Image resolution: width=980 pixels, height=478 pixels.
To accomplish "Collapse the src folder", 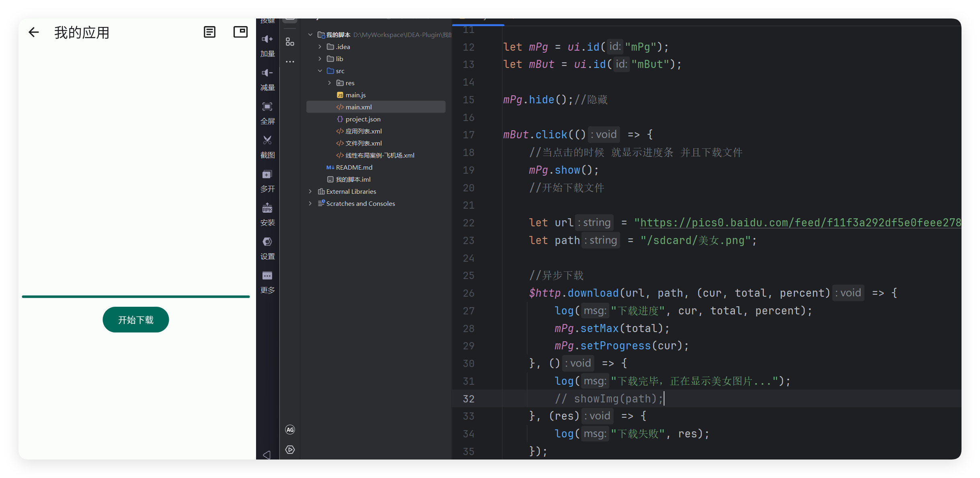I will [x=320, y=71].
